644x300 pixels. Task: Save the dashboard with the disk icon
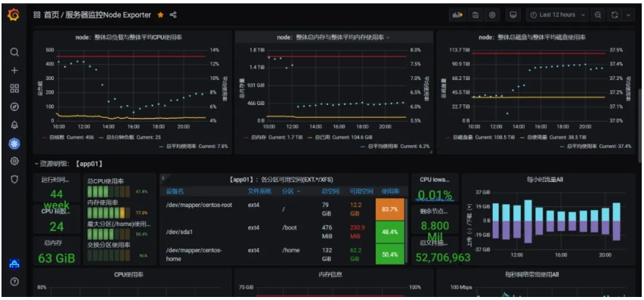point(475,15)
